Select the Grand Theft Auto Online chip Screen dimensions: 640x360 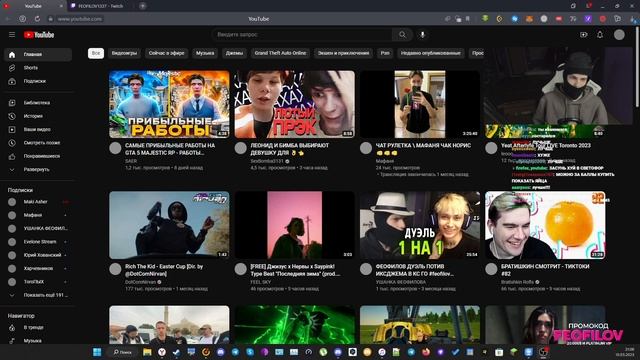280,53
